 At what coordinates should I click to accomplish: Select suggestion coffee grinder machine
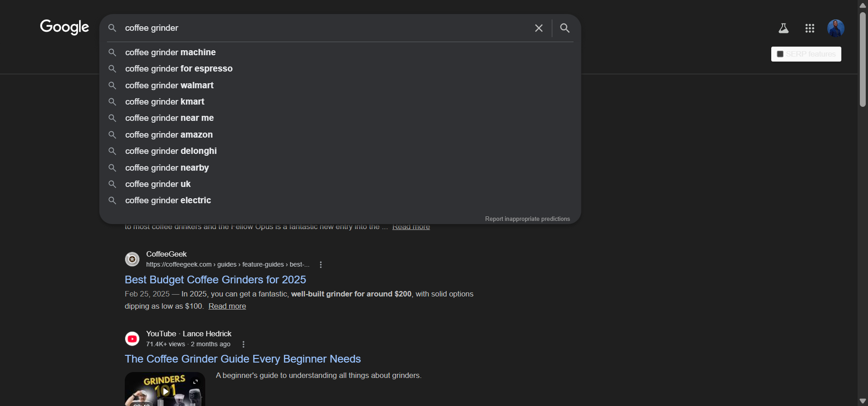point(340,53)
